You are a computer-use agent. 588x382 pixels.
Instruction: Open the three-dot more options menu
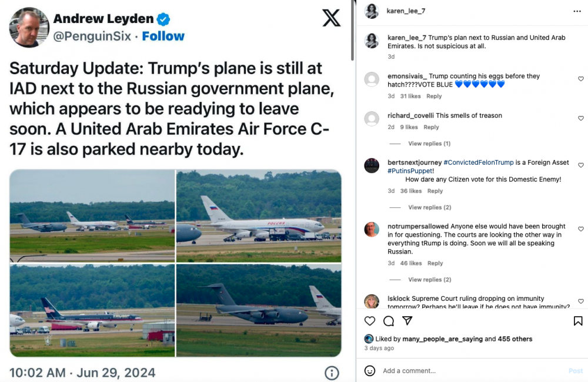[577, 11]
